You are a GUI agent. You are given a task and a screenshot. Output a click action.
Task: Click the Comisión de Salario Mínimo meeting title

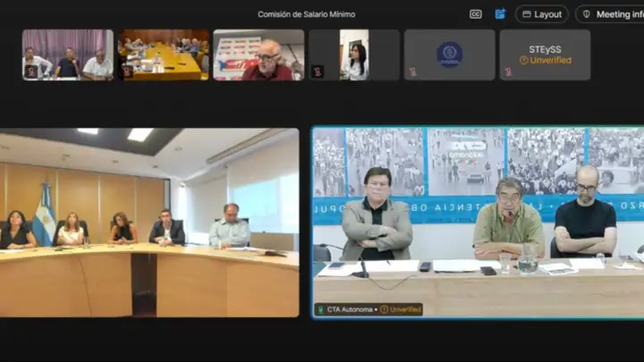coord(306,14)
